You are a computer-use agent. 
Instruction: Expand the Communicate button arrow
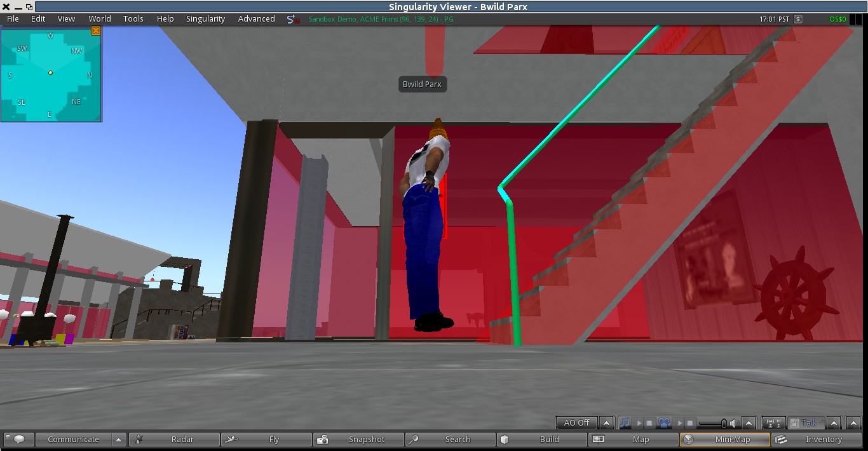[x=118, y=439]
